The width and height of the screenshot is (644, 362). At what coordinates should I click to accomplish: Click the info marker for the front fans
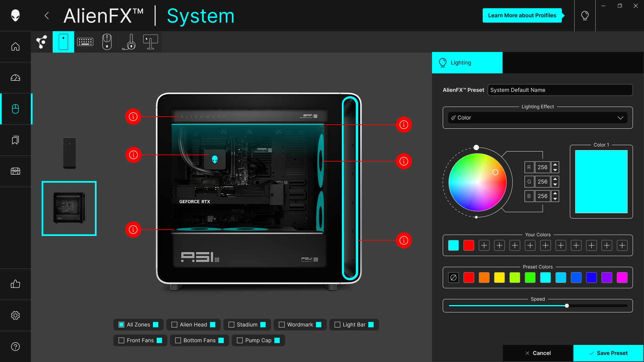pos(404,161)
